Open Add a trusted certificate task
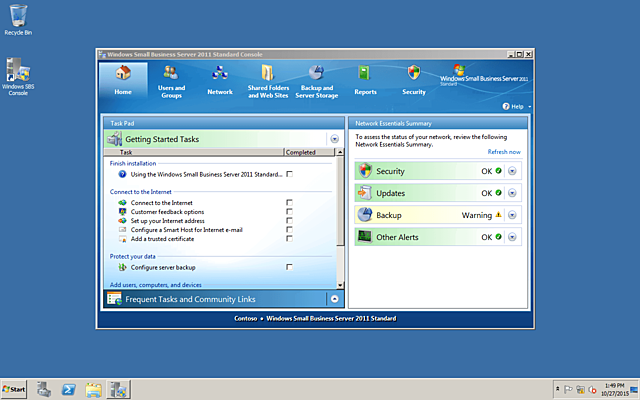The width and height of the screenshot is (640, 400). [x=162, y=239]
